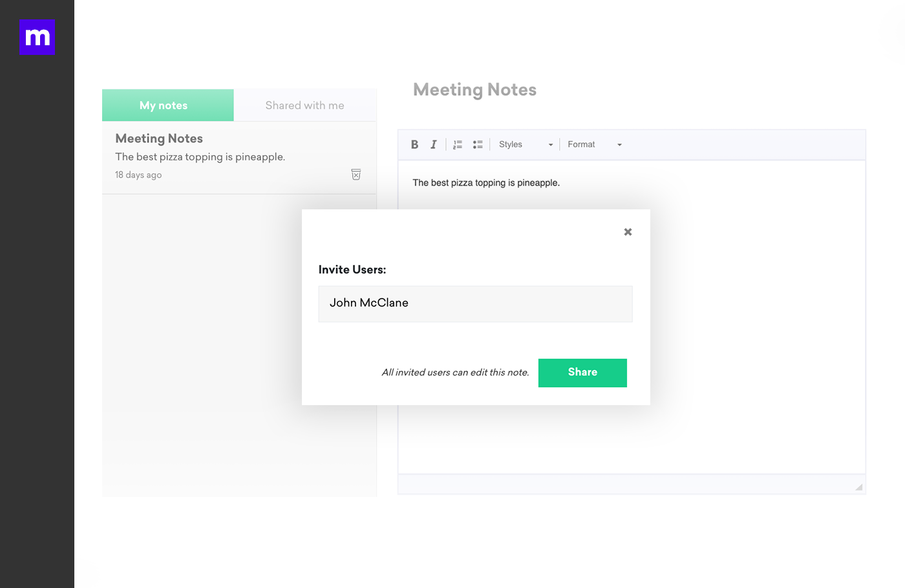Click the purple m logo icon
This screenshot has width=905, height=588.
(37, 37)
